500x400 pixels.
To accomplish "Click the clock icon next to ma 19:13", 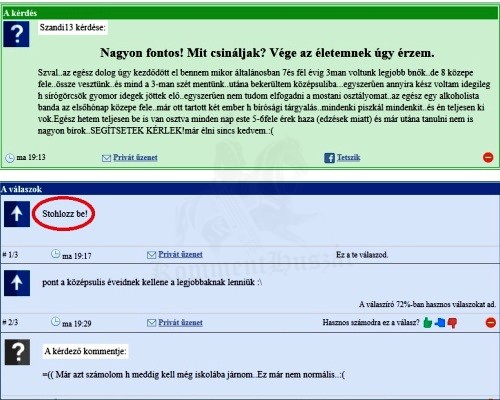I will pyautogui.click(x=10, y=158).
